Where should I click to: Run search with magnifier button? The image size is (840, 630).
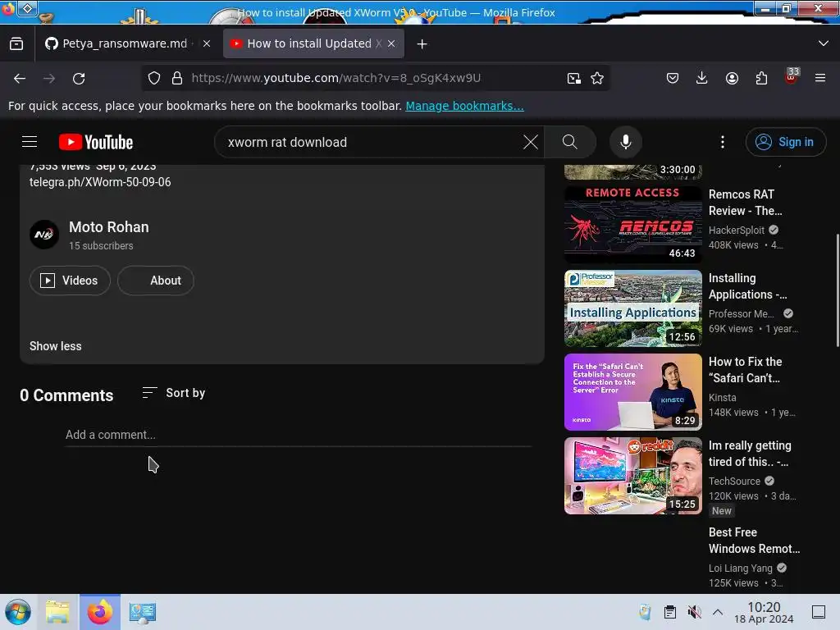[x=570, y=142]
